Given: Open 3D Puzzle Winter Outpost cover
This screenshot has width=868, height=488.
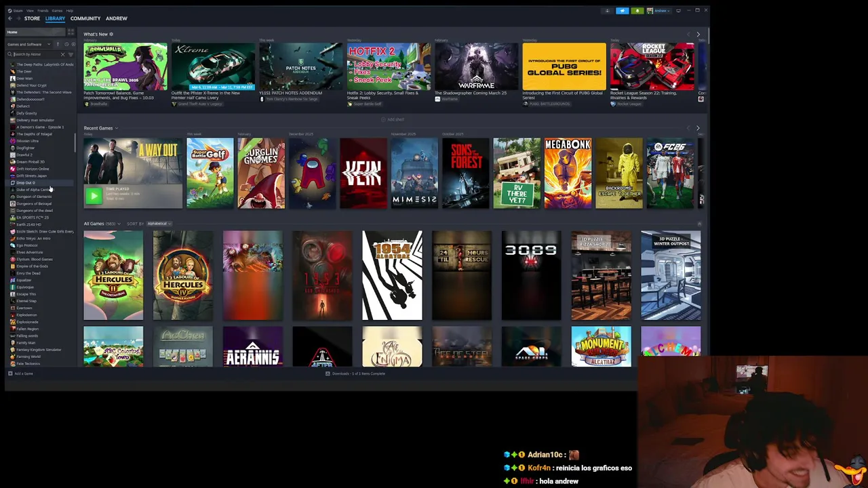Looking at the screenshot, I should click(671, 275).
